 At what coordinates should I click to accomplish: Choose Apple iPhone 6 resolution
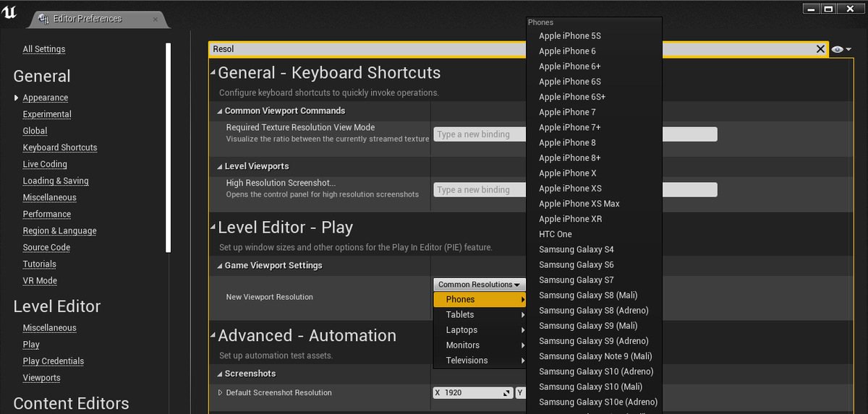pyautogui.click(x=594, y=51)
